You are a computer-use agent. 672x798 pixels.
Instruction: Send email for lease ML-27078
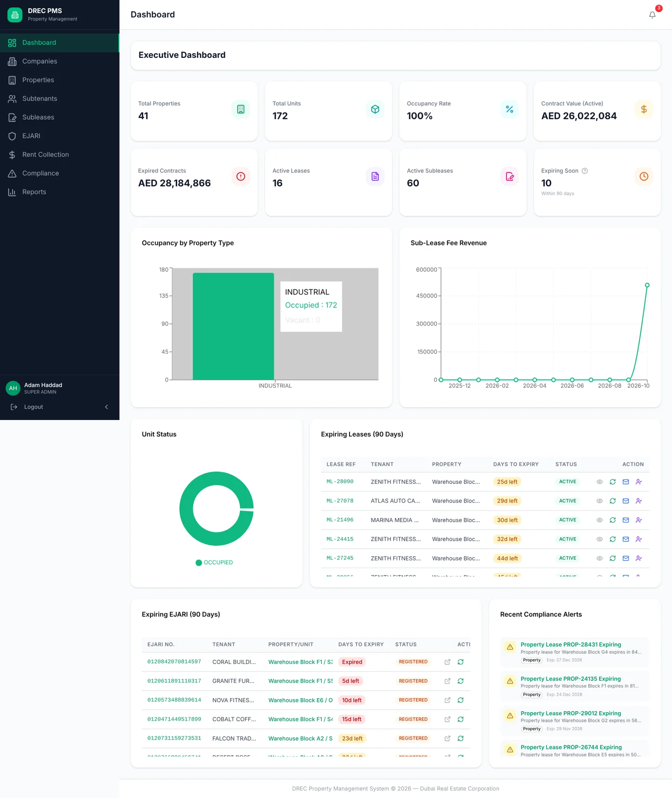pyautogui.click(x=626, y=501)
